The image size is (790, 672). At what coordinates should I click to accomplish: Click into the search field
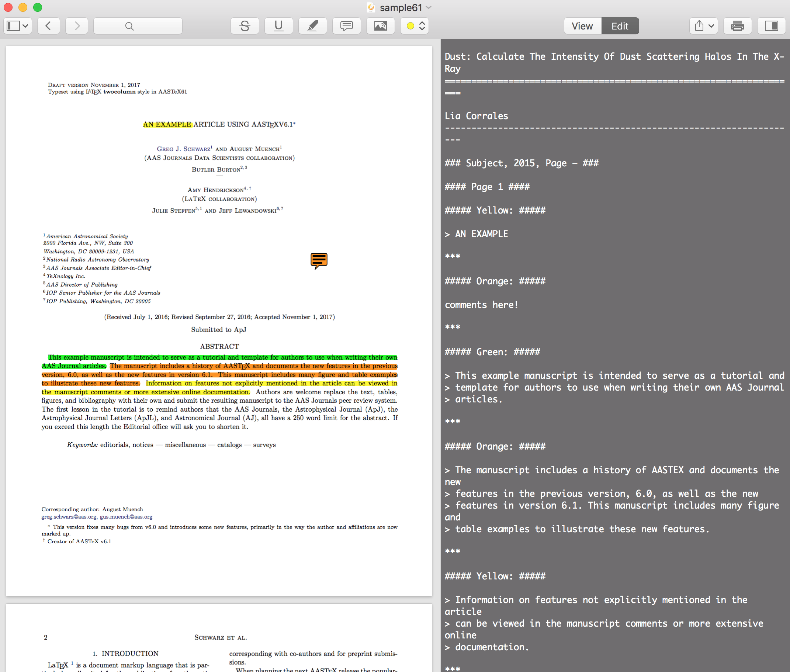138,26
